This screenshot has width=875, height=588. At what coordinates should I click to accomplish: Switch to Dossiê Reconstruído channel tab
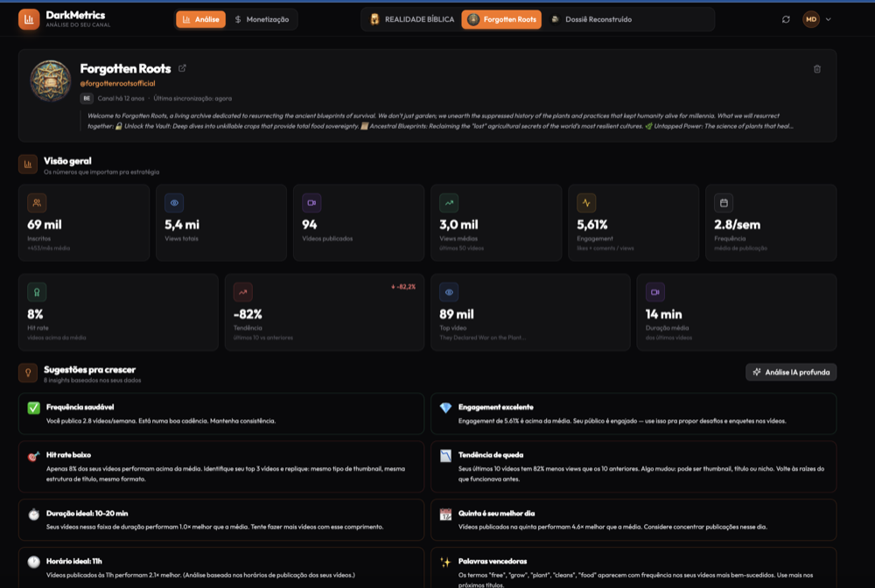click(591, 19)
